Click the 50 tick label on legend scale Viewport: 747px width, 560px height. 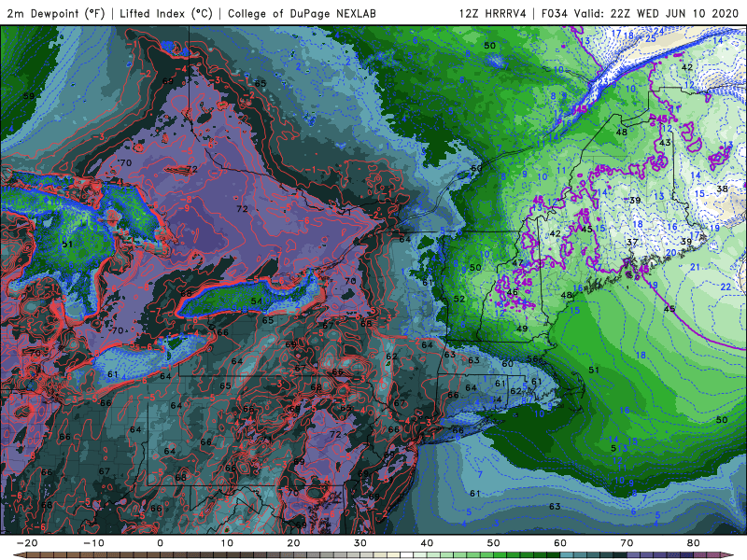[494, 543]
